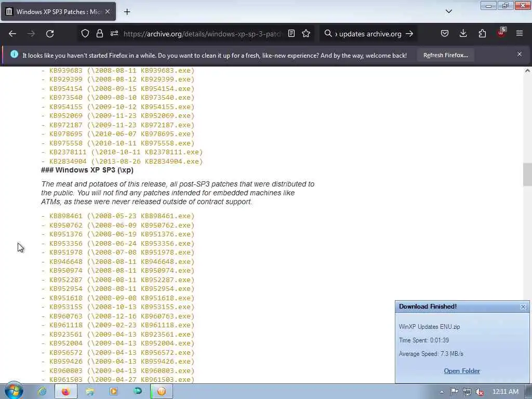The image size is (532, 399).
Task: Open uBlock extension with badge 5
Action: (x=501, y=33)
